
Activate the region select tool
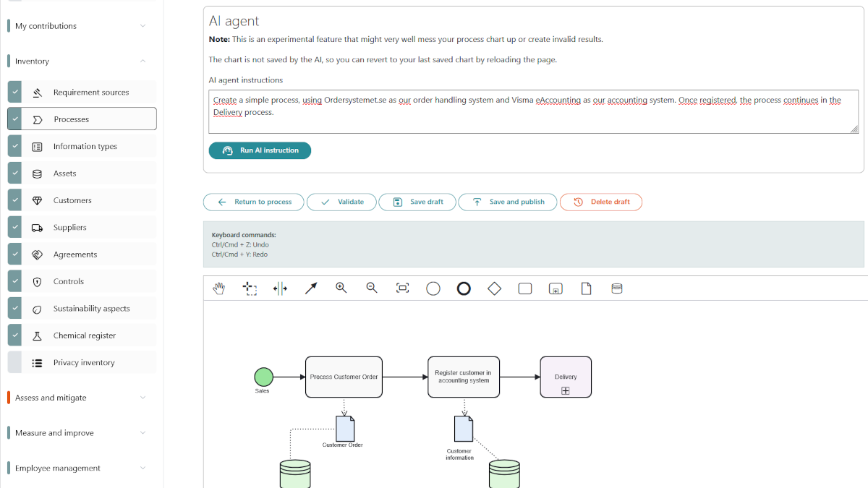tap(249, 288)
